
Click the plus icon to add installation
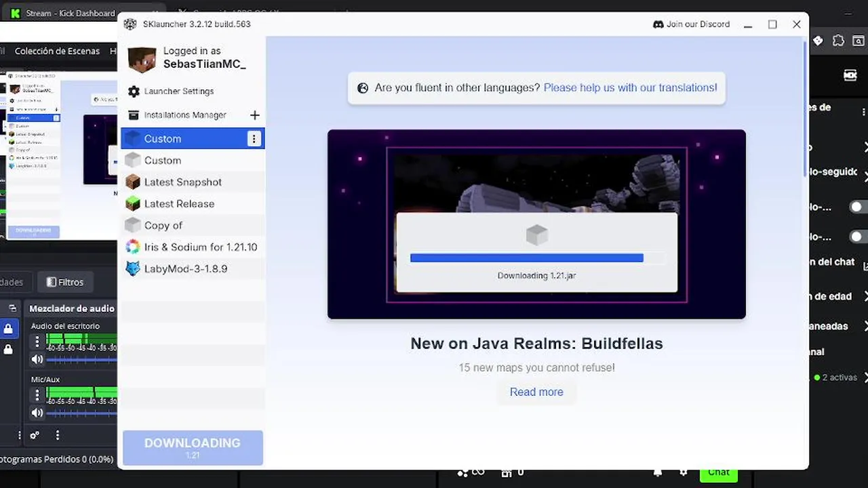point(254,115)
